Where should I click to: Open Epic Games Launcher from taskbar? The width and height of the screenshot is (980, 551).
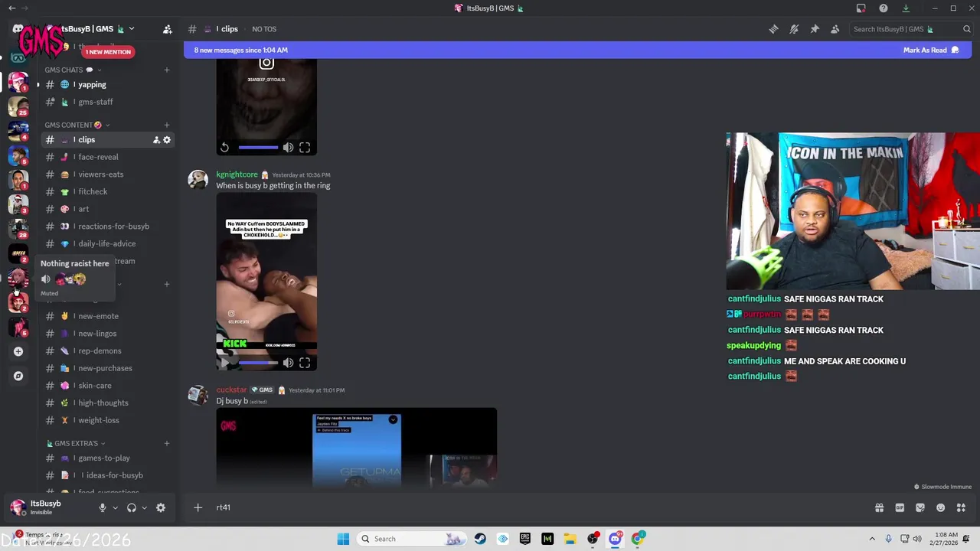525,539
